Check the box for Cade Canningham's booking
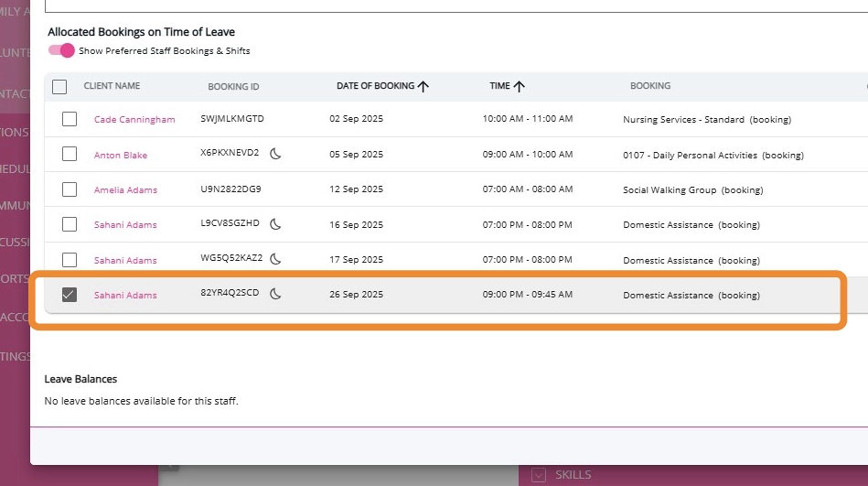Screen dimensions: 868x486 click(x=70, y=119)
